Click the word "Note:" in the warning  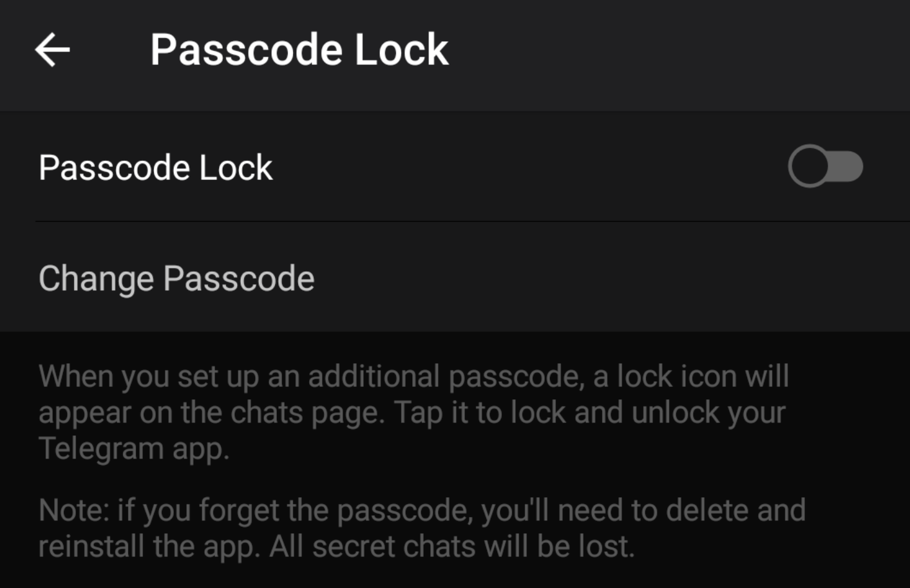point(73,511)
